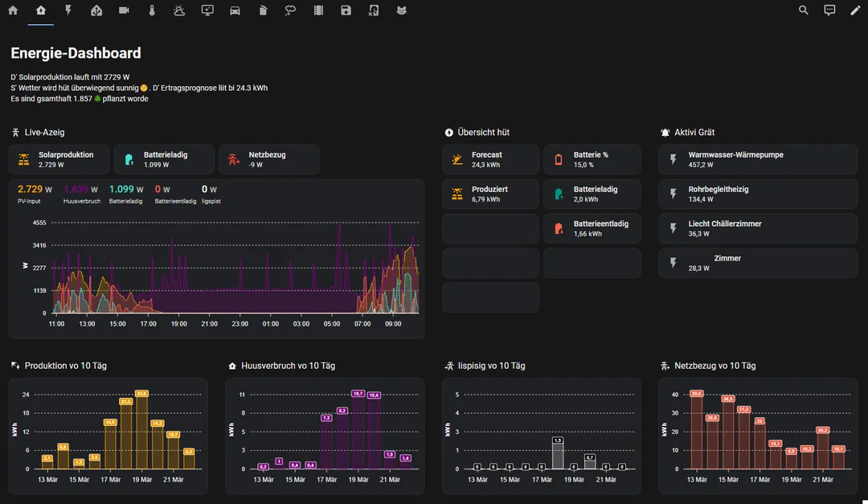Open the Solarproduktion tile
This screenshot has height=504, width=868.
coord(59,159)
